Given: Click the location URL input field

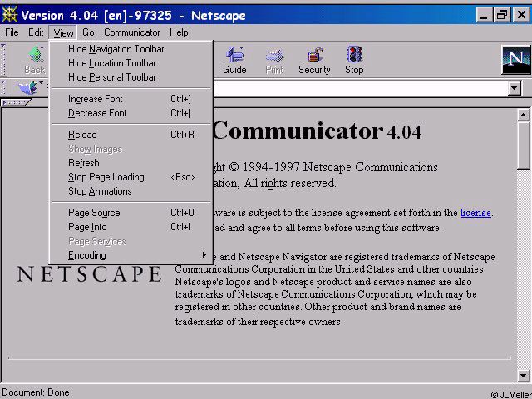Looking at the screenshot, I should [x=361, y=89].
